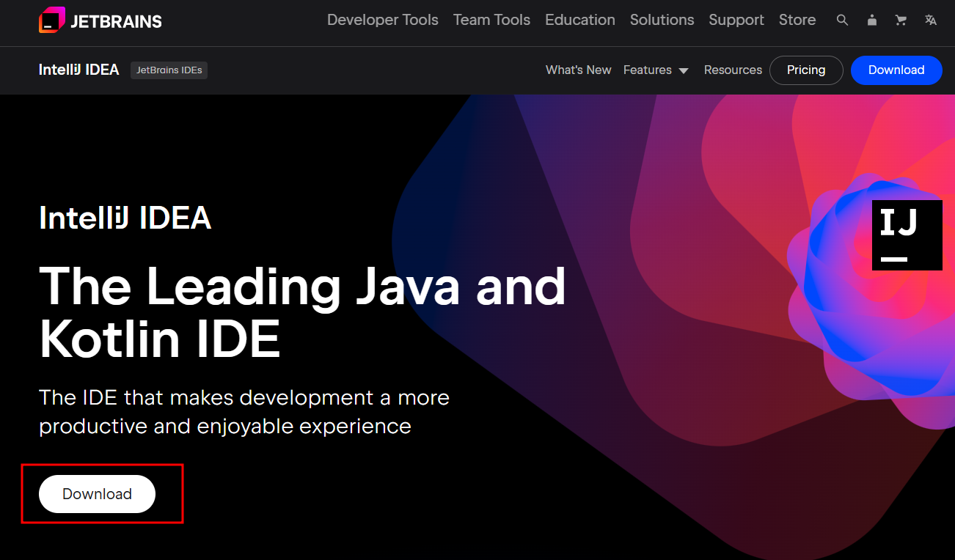Image resolution: width=955 pixels, height=560 pixels.
Task: Open the language selector icon
Action: click(x=931, y=21)
